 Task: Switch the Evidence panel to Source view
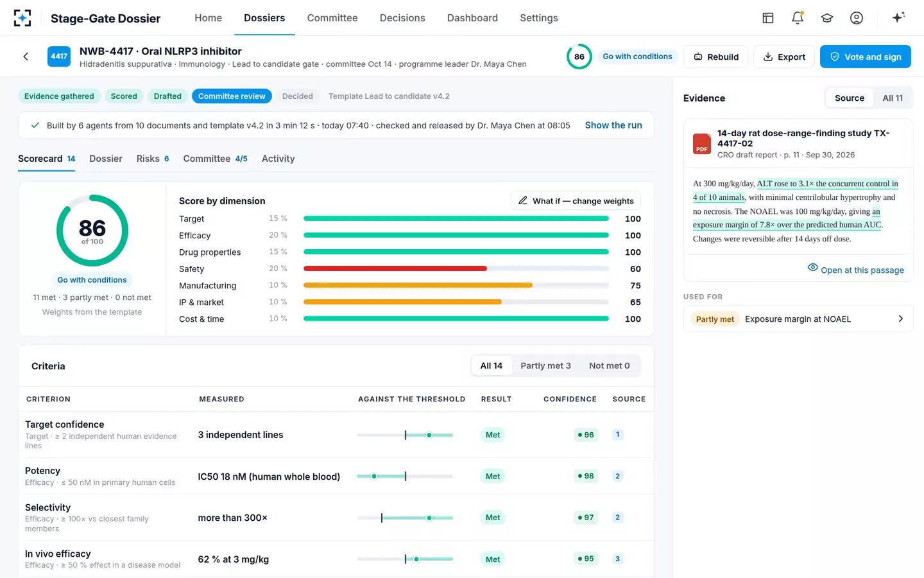point(850,98)
